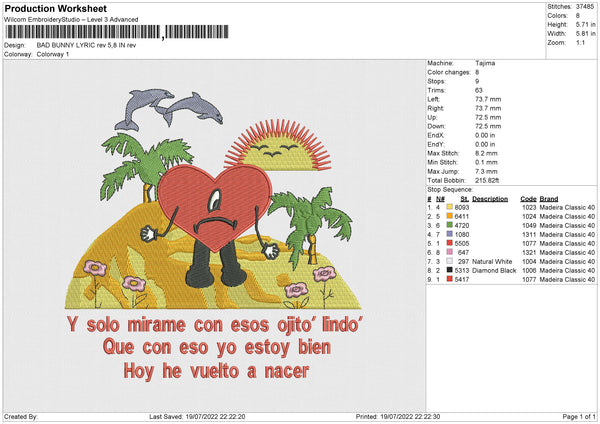The image size is (600, 424).
Task: Click the 'Brand' column header
Action: 549,199
